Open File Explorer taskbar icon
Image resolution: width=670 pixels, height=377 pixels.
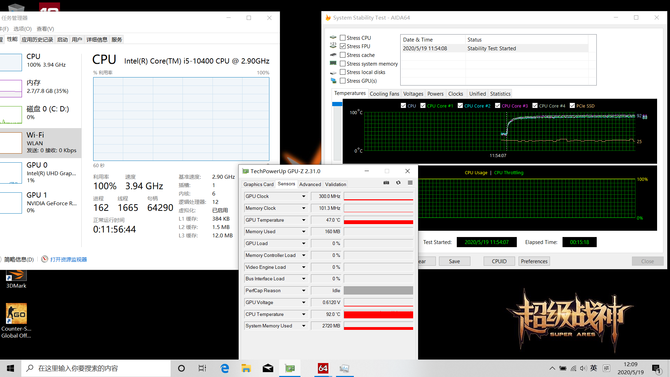[246, 368]
